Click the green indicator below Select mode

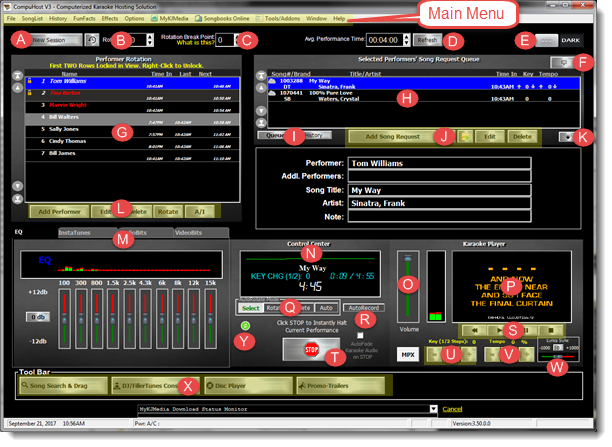[246, 325]
